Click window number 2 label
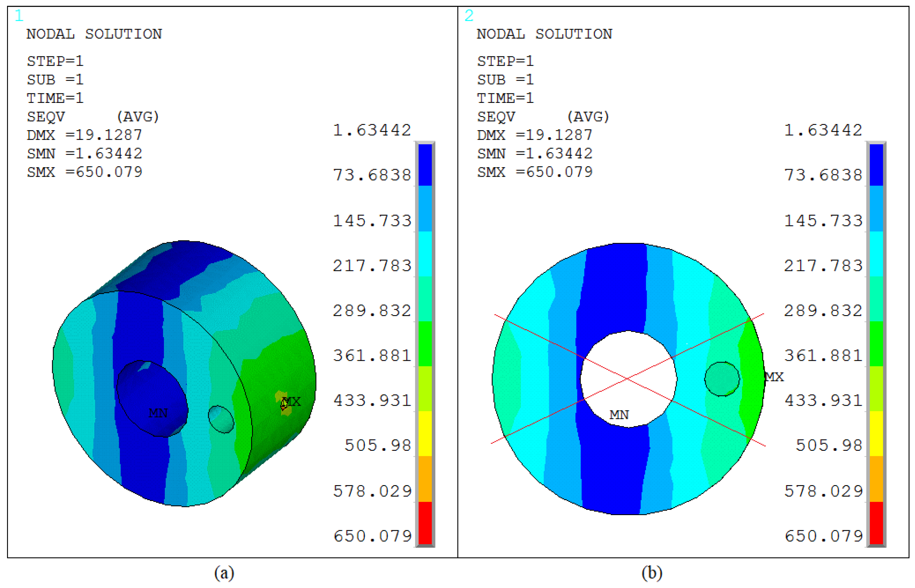The height and width of the screenshot is (588, 915). point(469,16)
